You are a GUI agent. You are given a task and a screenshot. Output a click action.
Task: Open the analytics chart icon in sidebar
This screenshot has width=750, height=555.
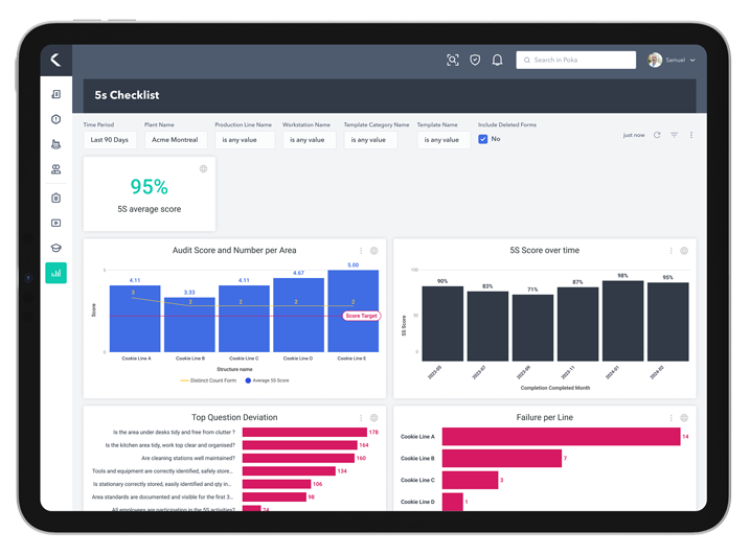56,272
